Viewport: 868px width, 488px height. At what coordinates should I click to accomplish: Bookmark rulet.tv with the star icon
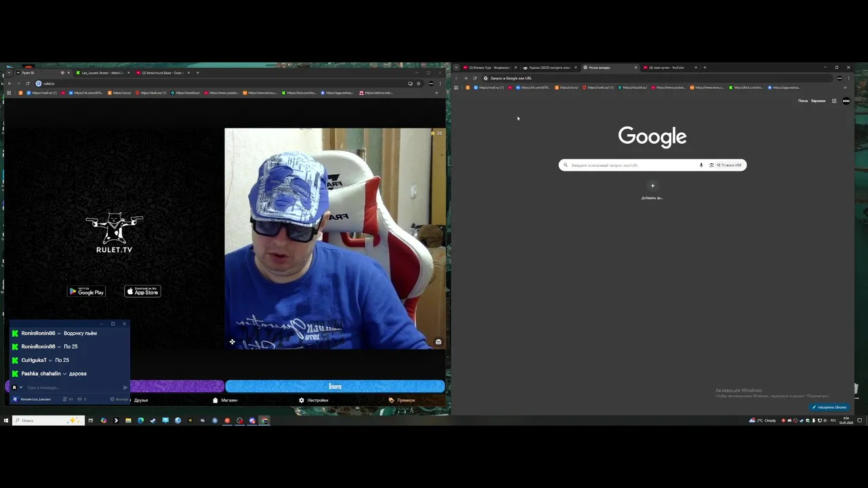point(418,83)
